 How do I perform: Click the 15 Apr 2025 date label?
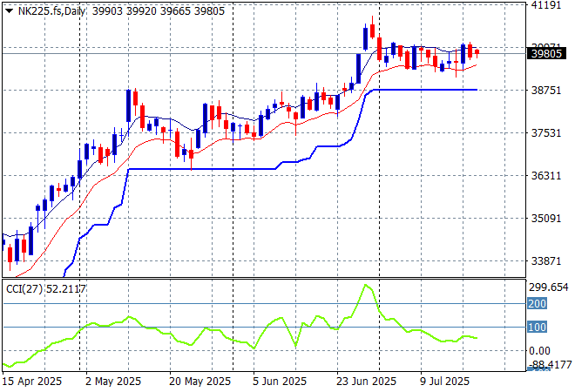[33, 382]
